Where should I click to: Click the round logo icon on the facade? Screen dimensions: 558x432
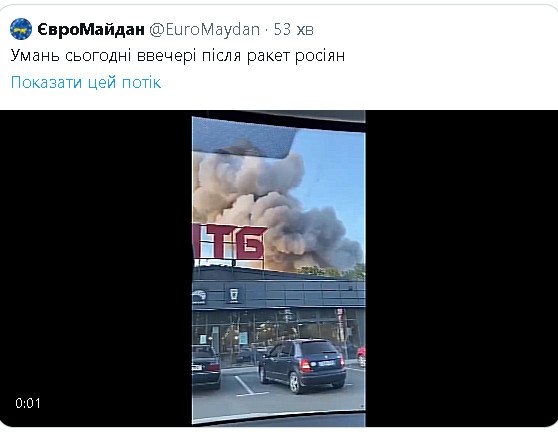tap(199, 296)
